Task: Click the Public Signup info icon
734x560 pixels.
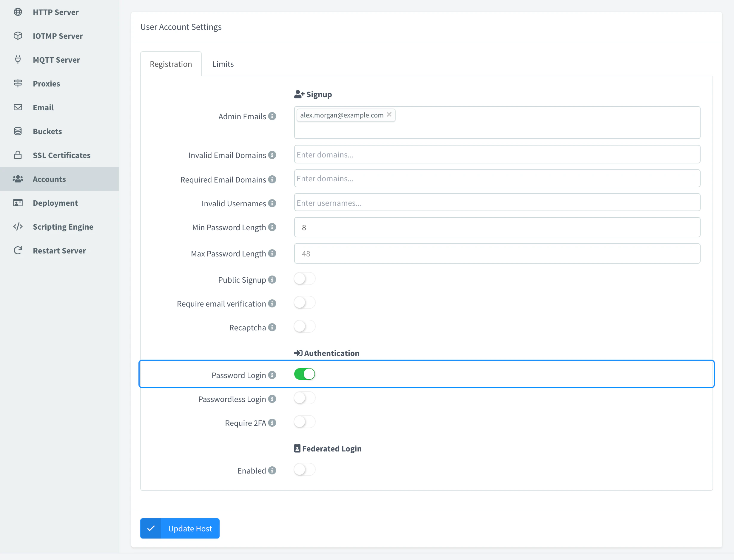Action: 272,279
